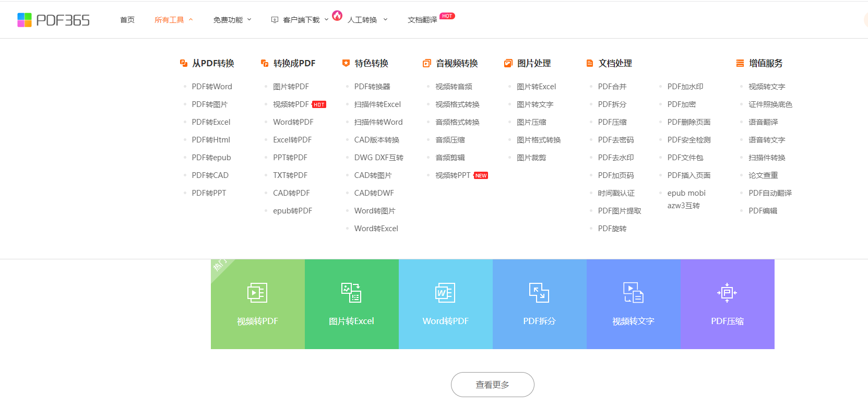Viewport: 868px width, 406px height.
Task: Open the PPT转PDF link
Action: 290,158
